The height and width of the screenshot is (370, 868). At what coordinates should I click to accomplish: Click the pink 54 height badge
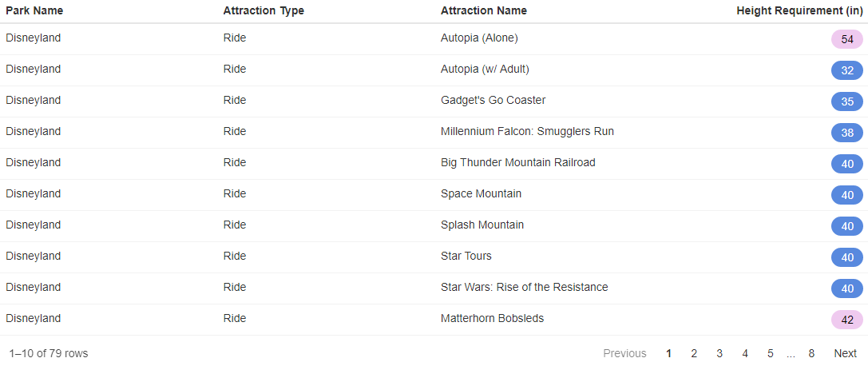pyautogui.click(x=847, y=39)
